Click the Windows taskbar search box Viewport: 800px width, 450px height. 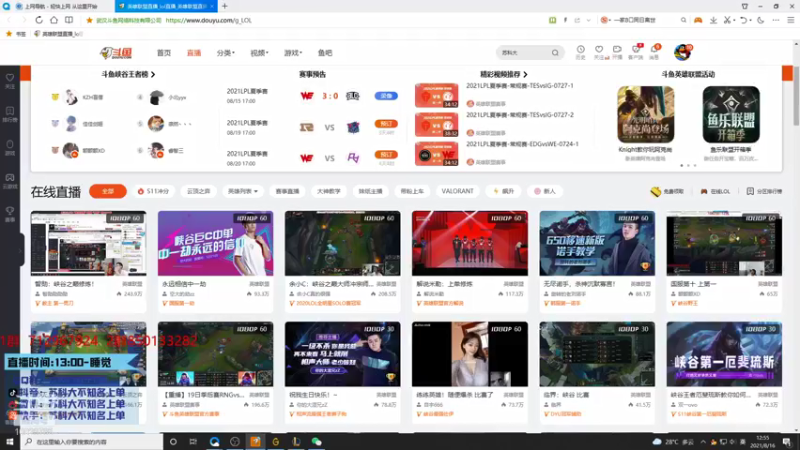point(92,442)
